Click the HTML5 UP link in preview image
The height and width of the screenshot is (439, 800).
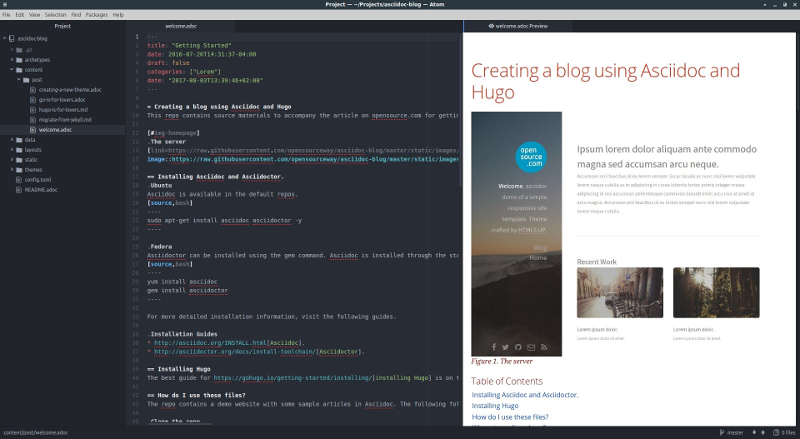click(532, 230)
